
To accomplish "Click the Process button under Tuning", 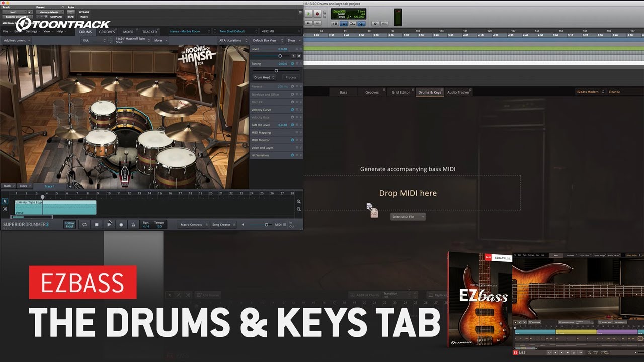I will click(291, 77).
